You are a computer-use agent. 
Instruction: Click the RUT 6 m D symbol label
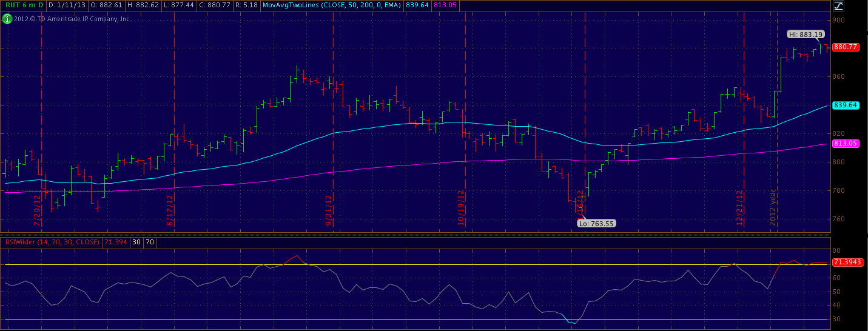(22, 5)
